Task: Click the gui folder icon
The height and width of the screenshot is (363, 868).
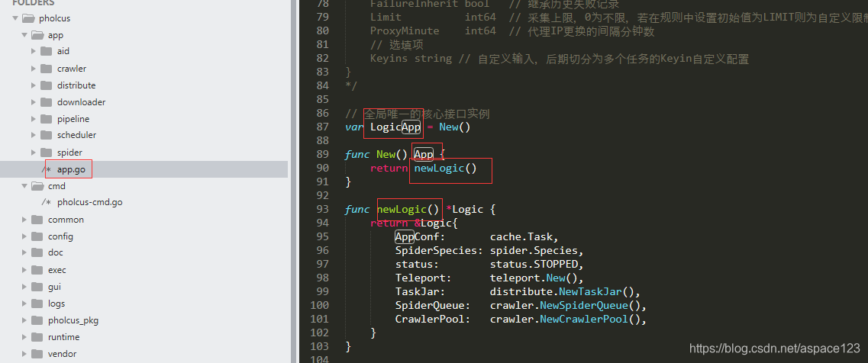Action: pyautogui.click(x=37, y=287)
